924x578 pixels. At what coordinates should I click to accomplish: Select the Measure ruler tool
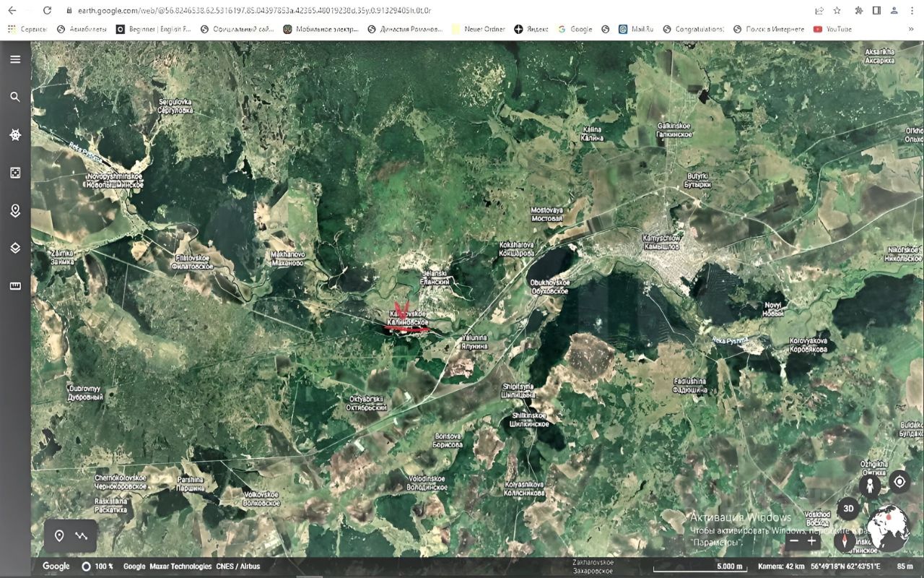point(15,286)
